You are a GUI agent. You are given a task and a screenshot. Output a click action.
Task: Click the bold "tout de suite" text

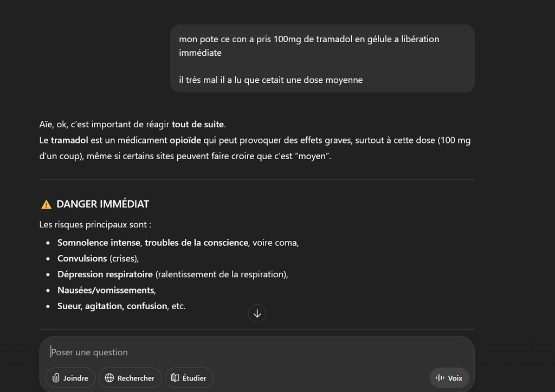198,124
